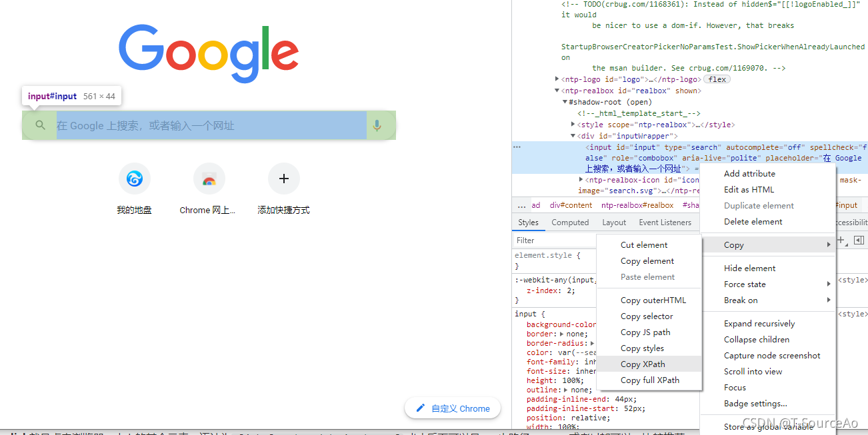Viewport: 868px width, 435px height.
Task: Switch to the Styles tab
Action: [528, 222]
